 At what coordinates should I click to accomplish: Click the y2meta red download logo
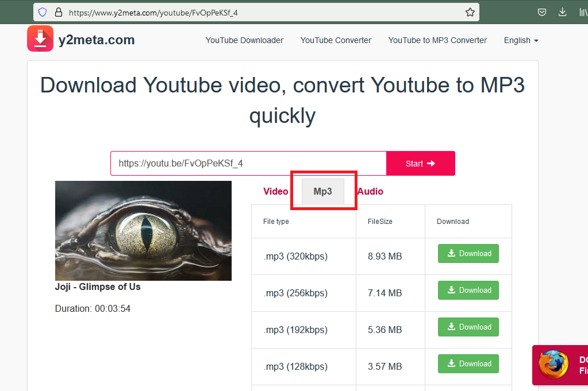pyautogui.click(x=40, y=38)
